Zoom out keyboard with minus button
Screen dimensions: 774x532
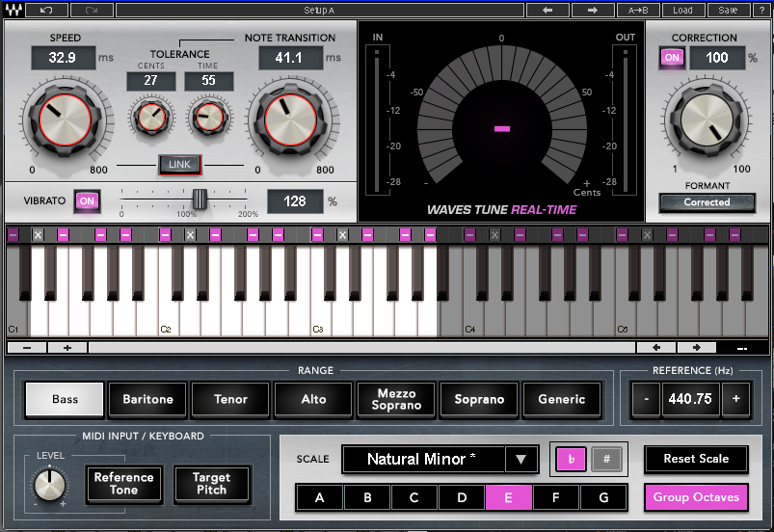(x=27, y=348)
